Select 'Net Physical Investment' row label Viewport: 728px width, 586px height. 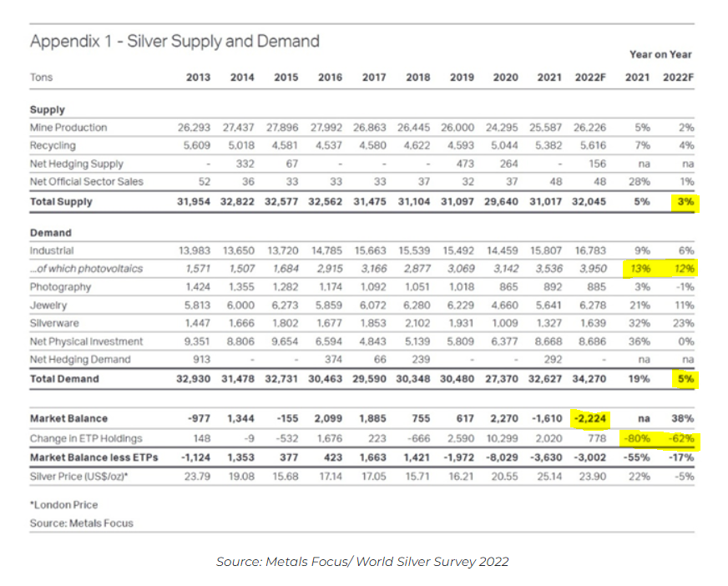coord(86,341)
